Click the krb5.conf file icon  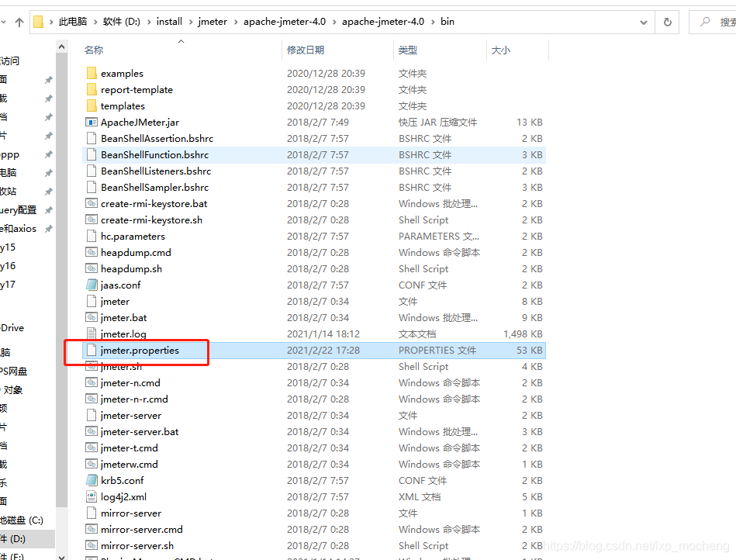[92, 481]
